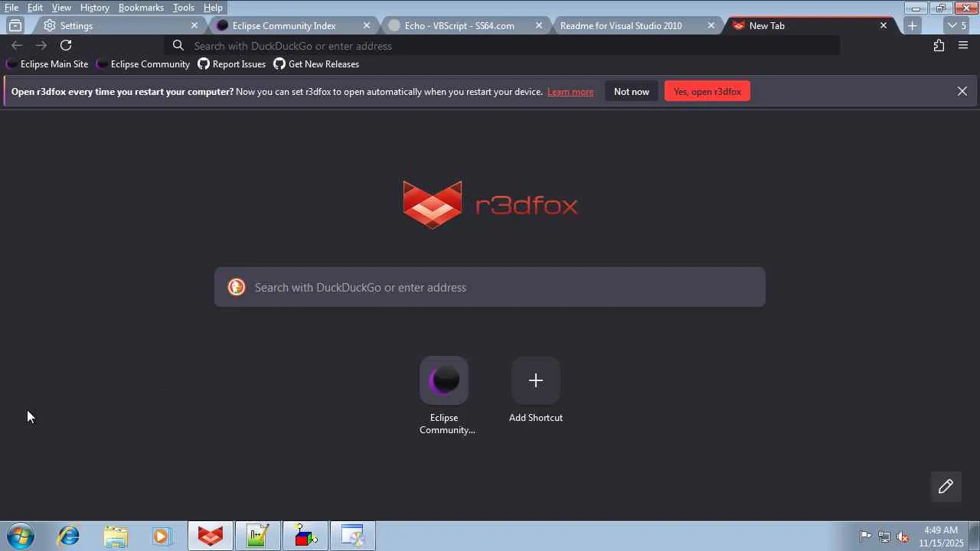Open the File menu
Screen dimensions: 980x551
pos(11,8)
